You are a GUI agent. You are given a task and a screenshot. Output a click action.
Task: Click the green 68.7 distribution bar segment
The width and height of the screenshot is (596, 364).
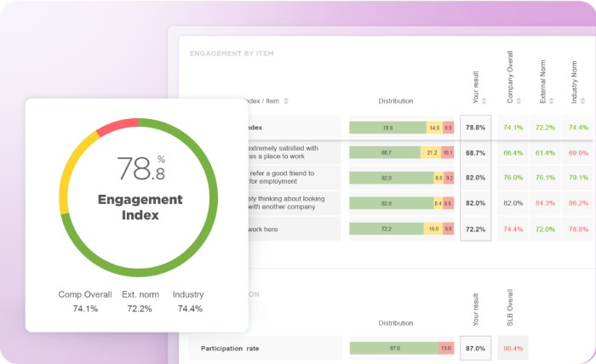click(x=385, y=152)
